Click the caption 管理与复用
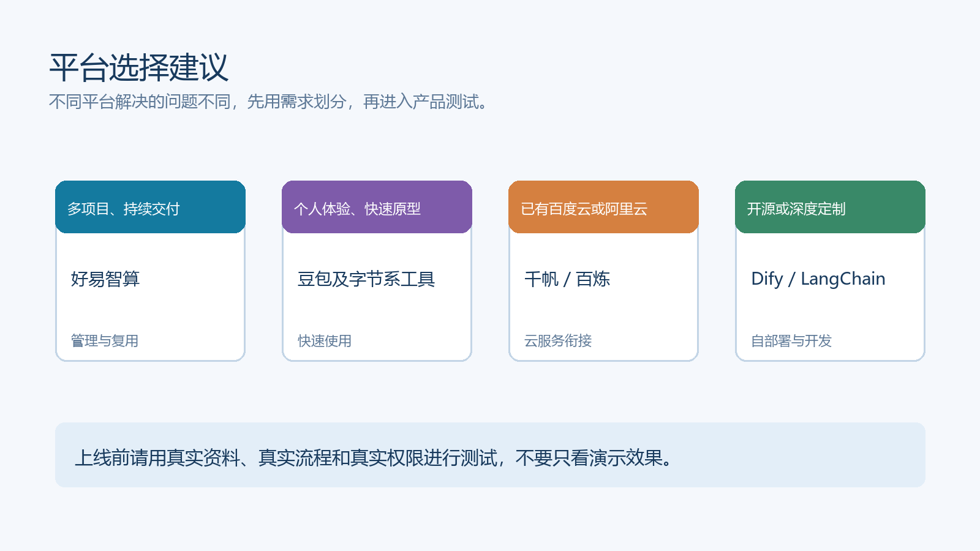Viewport: 980px width, 551px height. coord(105,341)
